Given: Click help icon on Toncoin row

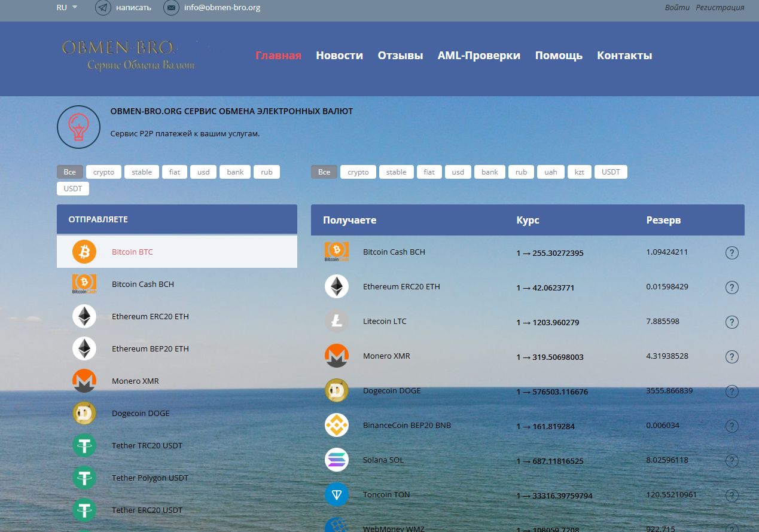Looking at the screenshot, I should (731, 496).
